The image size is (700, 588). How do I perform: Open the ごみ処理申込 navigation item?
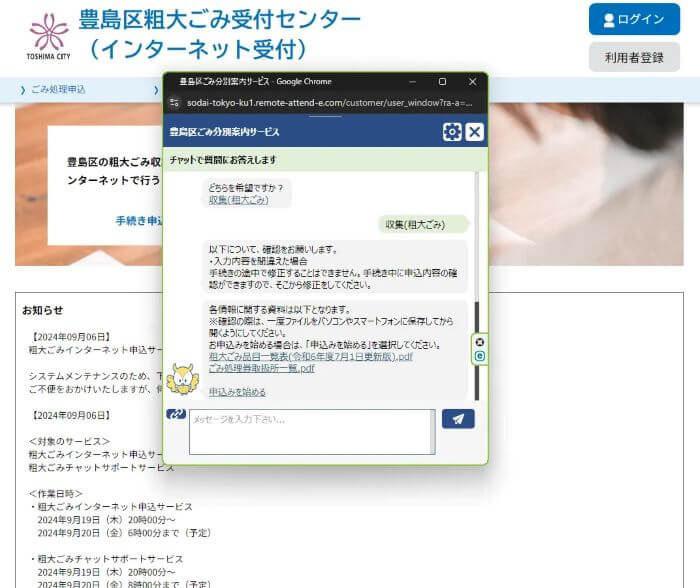58,89
